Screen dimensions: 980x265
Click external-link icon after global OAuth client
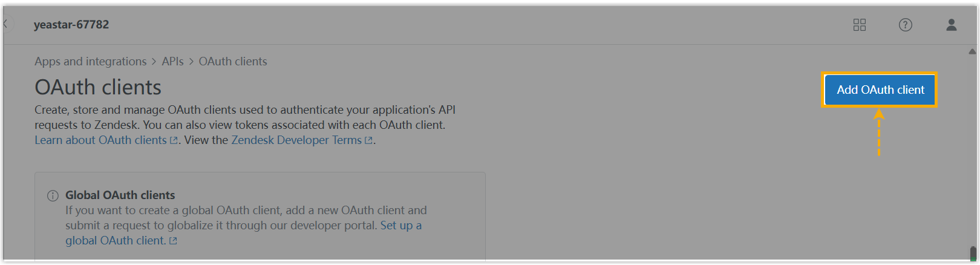(173, 241)
